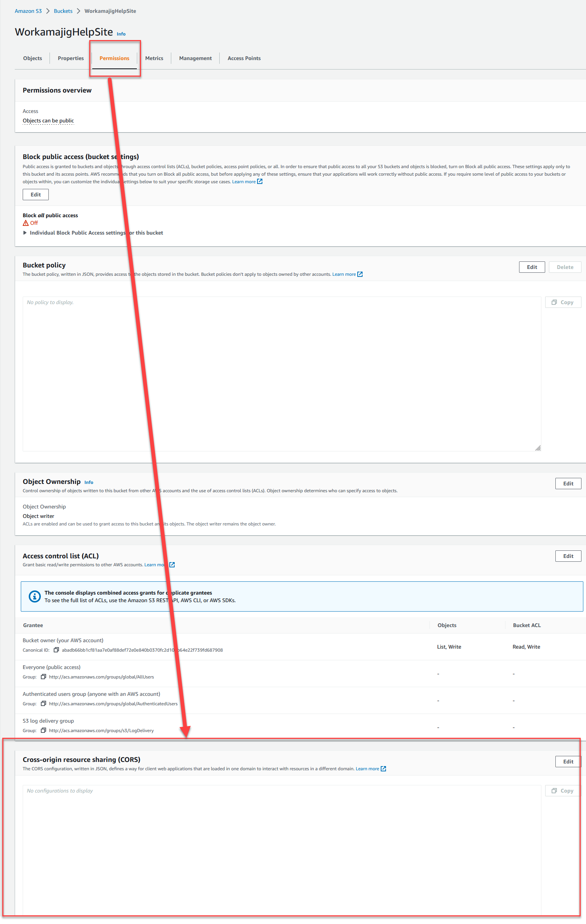Click Info link beside WorkamajigHelpSite title

click(x=121, y=34)
